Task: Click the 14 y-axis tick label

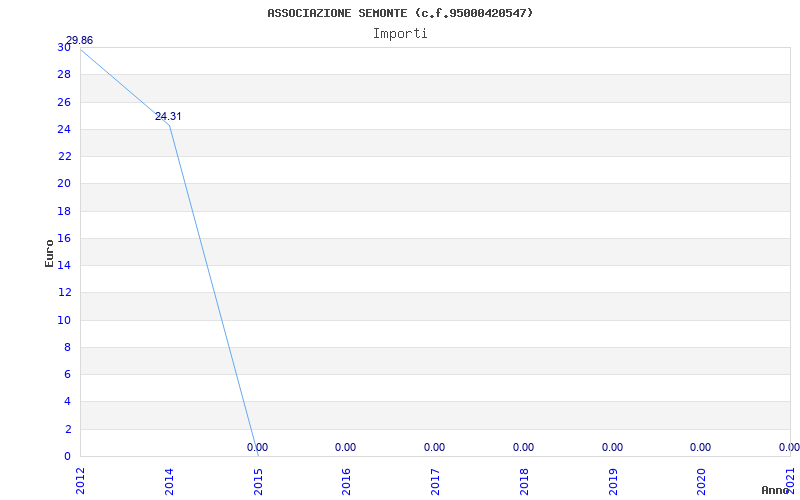Action: (x=64, y=265)
